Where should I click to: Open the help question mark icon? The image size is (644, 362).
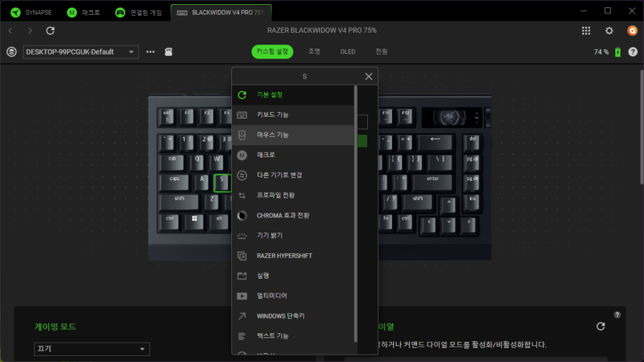[x=633, y=52]
